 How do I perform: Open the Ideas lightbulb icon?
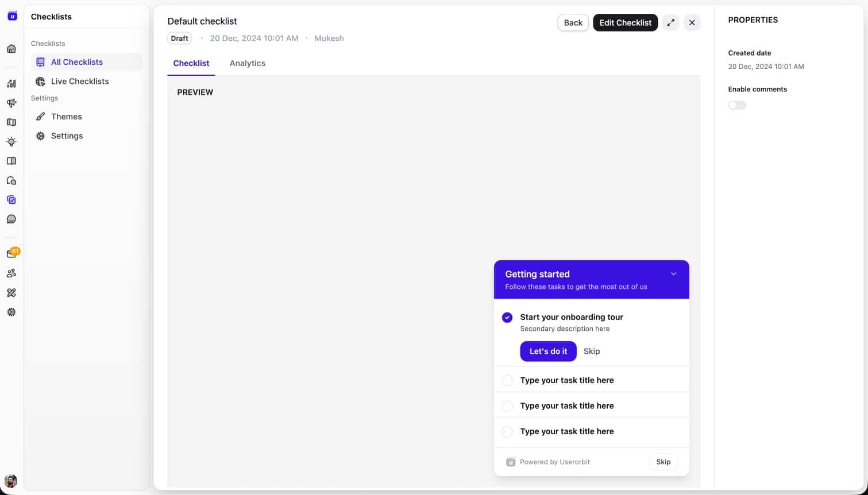(11, 142)
